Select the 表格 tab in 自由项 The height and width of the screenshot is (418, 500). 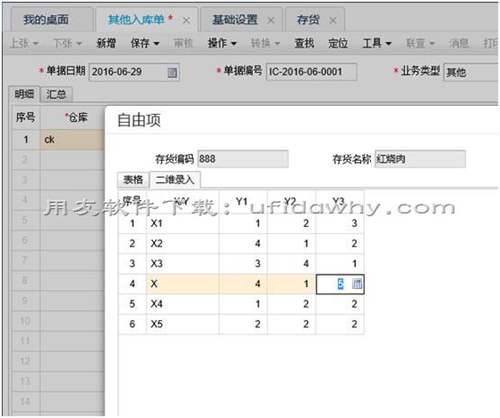[x=133, y=180]
